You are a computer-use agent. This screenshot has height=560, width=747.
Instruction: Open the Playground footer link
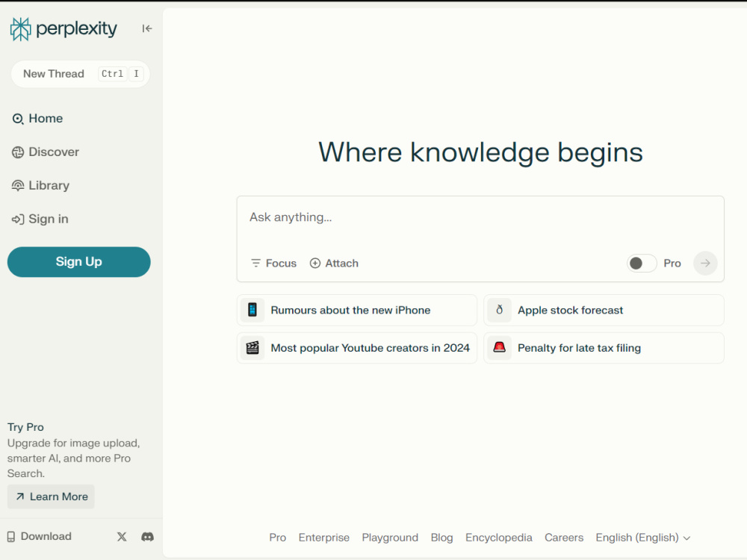[x=390, y=538]
